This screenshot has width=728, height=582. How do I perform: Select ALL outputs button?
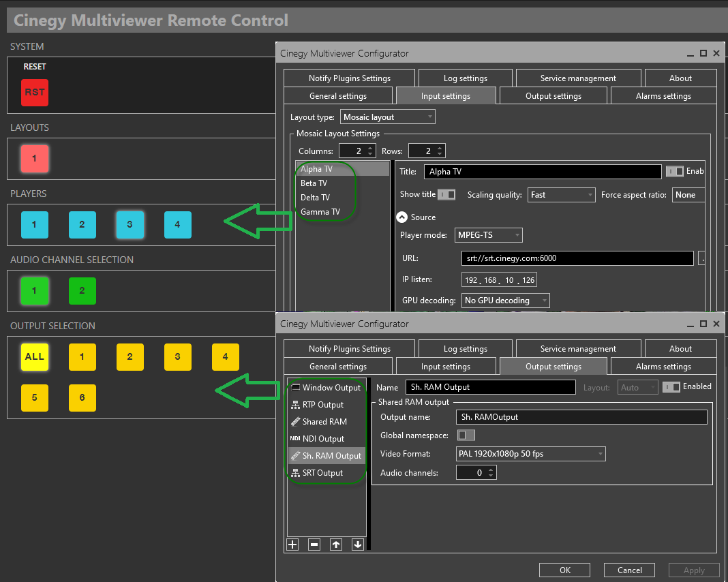click(x=34, y=357)
